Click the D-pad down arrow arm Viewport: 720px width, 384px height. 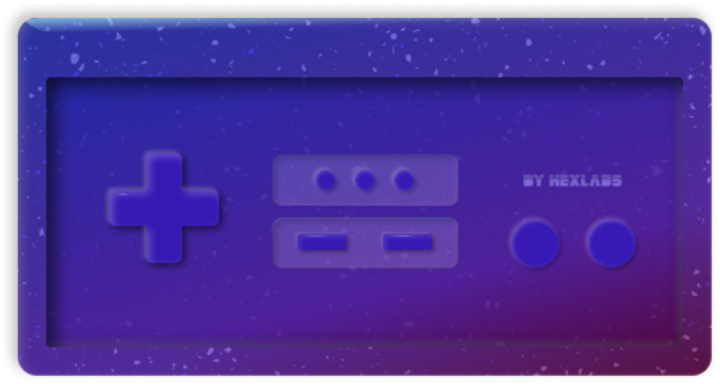click(x=163, y=244)
